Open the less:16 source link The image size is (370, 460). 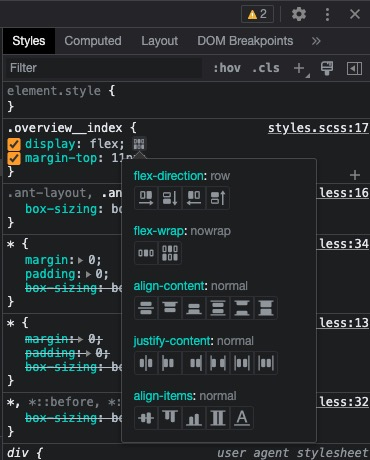click(x=344, y=193)
